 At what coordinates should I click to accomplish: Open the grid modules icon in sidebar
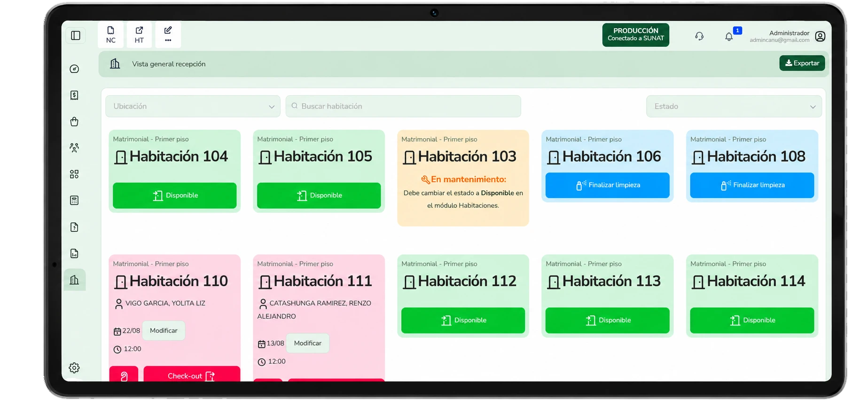tap(74, 174)
